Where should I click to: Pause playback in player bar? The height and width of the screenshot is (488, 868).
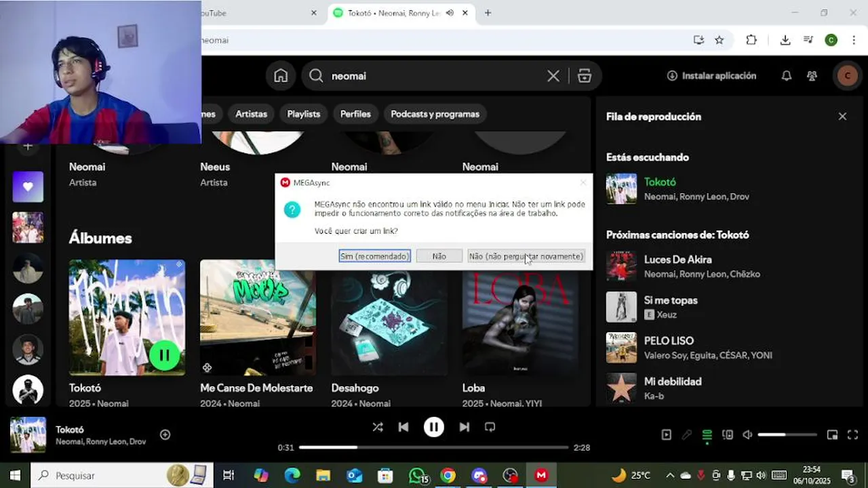pos(434,427)
